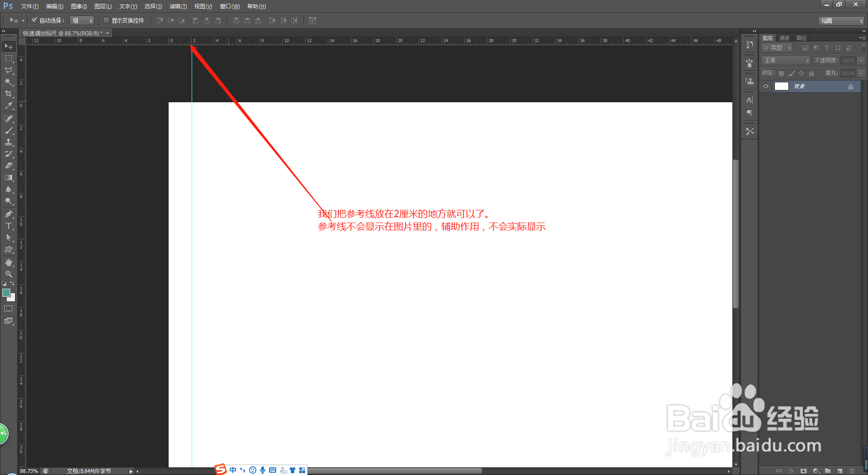This screenshot has width=868, height=475.
Task: Select the Move tool in the toolbox
Action: pos(9,47)
